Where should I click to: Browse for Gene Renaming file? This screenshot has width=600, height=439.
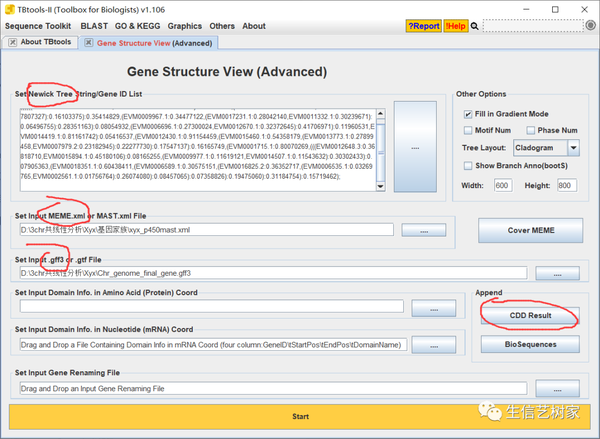557,388
